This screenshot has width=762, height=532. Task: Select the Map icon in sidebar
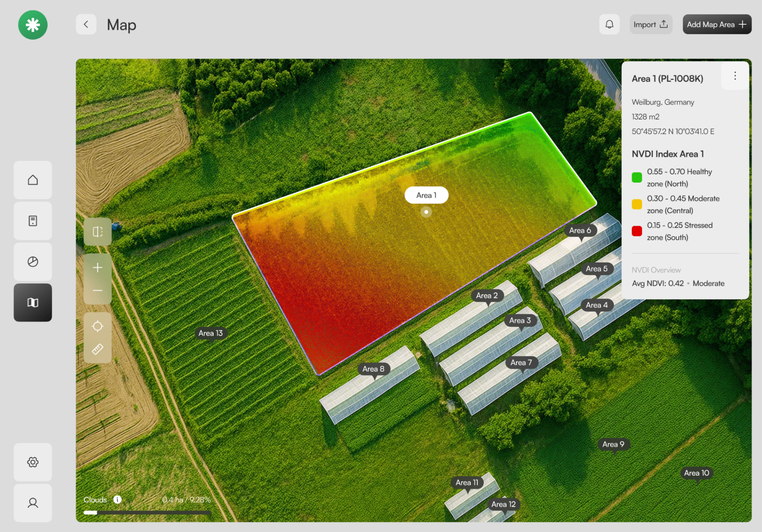pyautogui.click(x=33, y=303)
